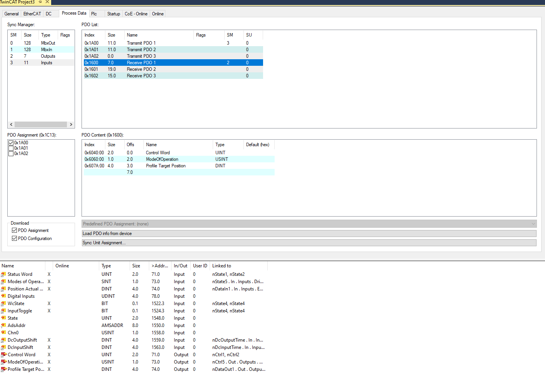Viewport: 545px width, 392px height.
Task: Select 0x6040:00 Control Word content row
Action: click(179, 153)
